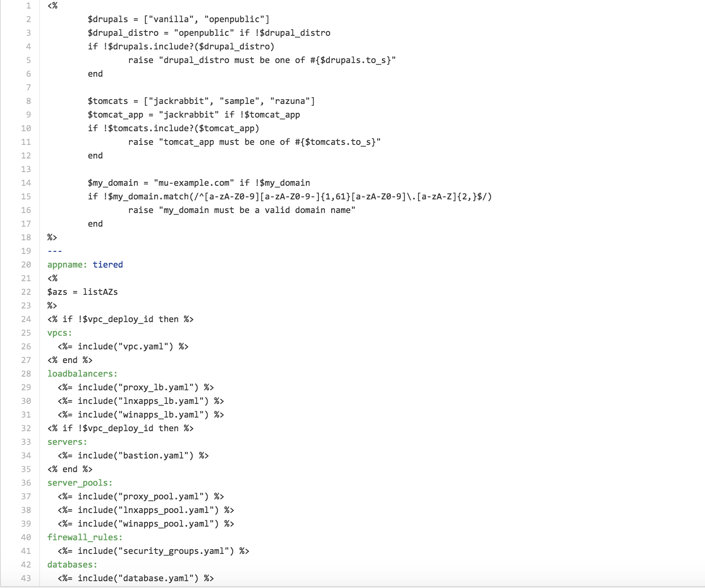Image resolution: width=705 pixels, height=588 pixels.
Task: Click 'my_domain must be a valid domain name' line
Action: [x=242, y=210]
